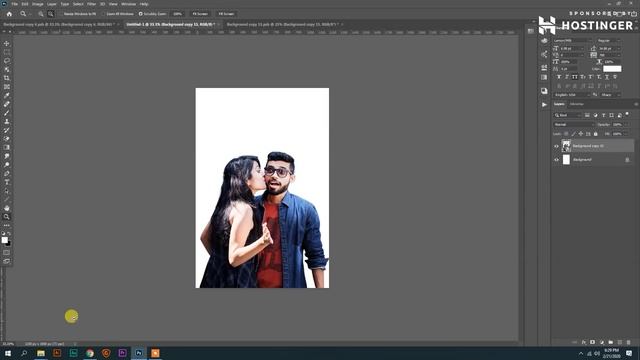The width and height of the screenshot is (640, 360).
Task: Click the Fit Screen button
Action: pos(200,14)
